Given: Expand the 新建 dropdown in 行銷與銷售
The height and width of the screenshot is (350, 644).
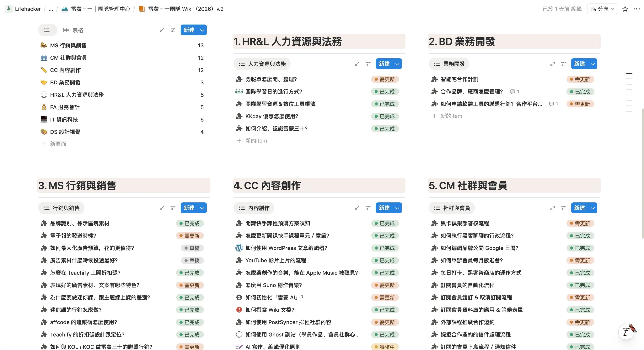Looking at the screenshot, I should [202, 208].
